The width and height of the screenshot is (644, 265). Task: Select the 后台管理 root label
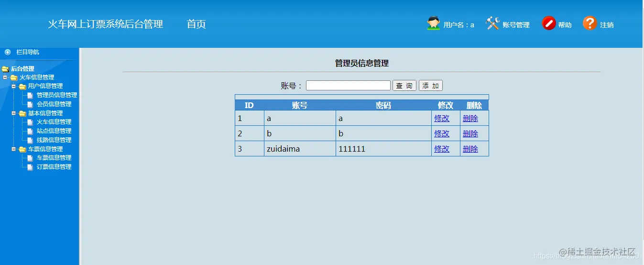22,69
